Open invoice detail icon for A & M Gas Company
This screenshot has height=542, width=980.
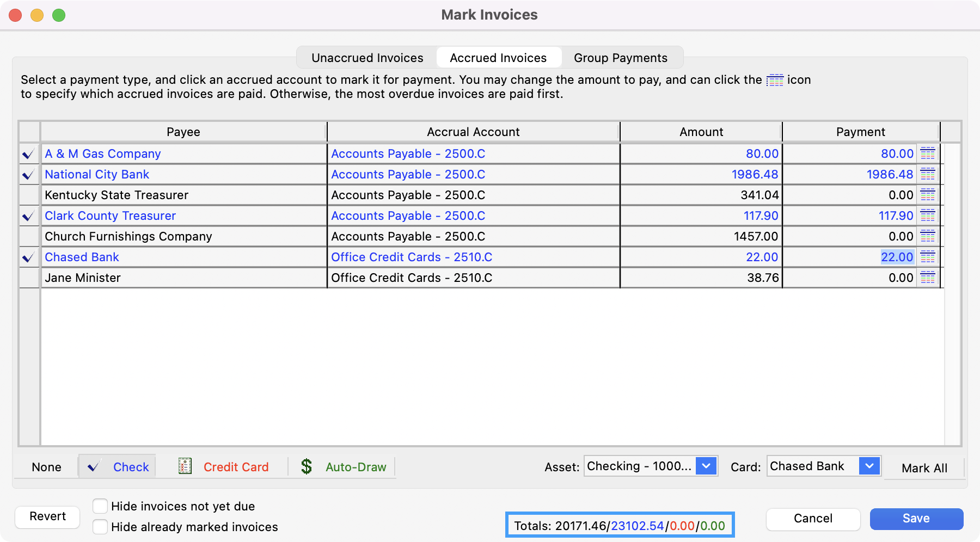(928, 154)
